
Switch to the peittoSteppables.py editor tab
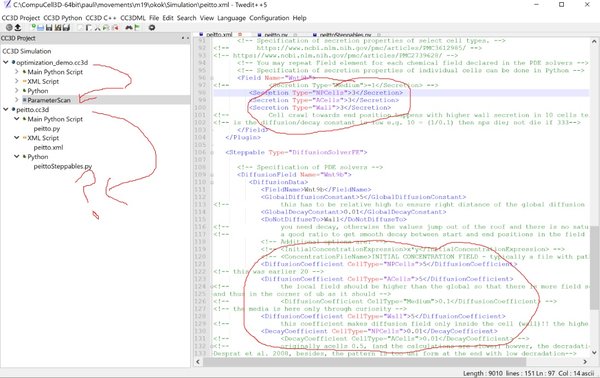click(346, 35)
